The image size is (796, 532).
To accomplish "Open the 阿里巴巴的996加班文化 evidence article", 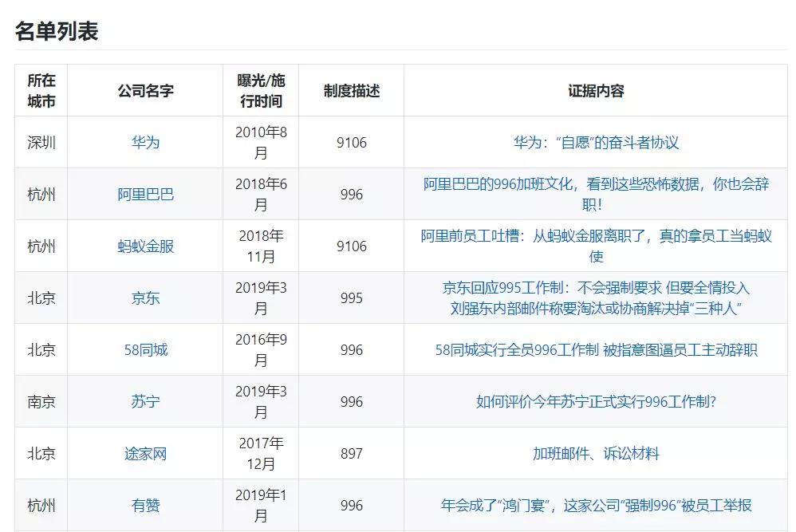I will [x=596, y=195].
